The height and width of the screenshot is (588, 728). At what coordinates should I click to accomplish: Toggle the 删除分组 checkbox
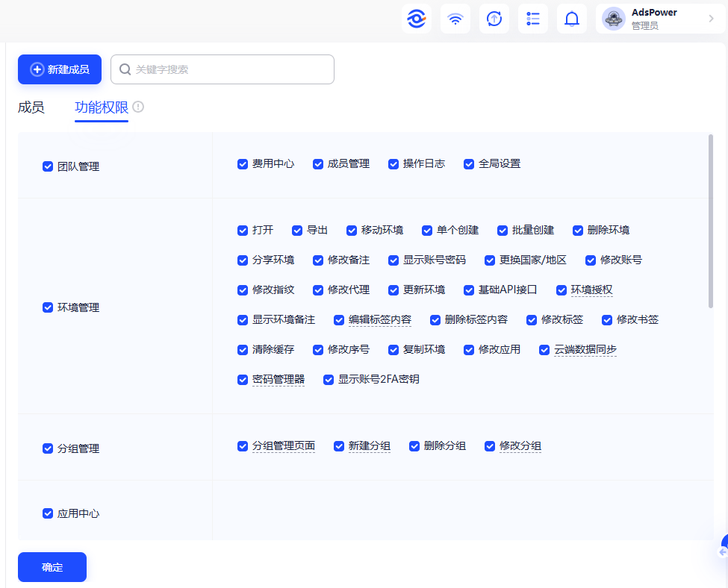(x=414, y=446)
